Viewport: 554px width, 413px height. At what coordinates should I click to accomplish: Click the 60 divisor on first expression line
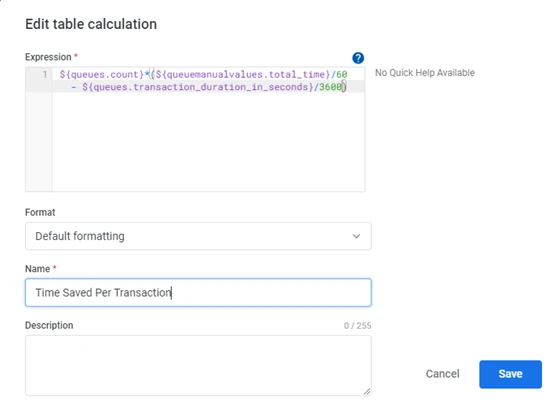tap(342, 75)
